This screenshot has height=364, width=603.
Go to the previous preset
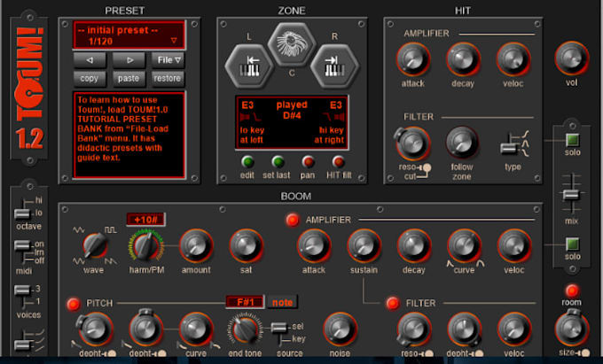90,60
